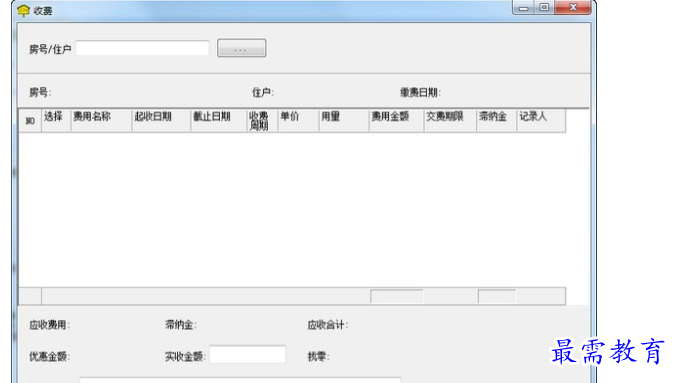Click the NO column header

pos(30,121)
